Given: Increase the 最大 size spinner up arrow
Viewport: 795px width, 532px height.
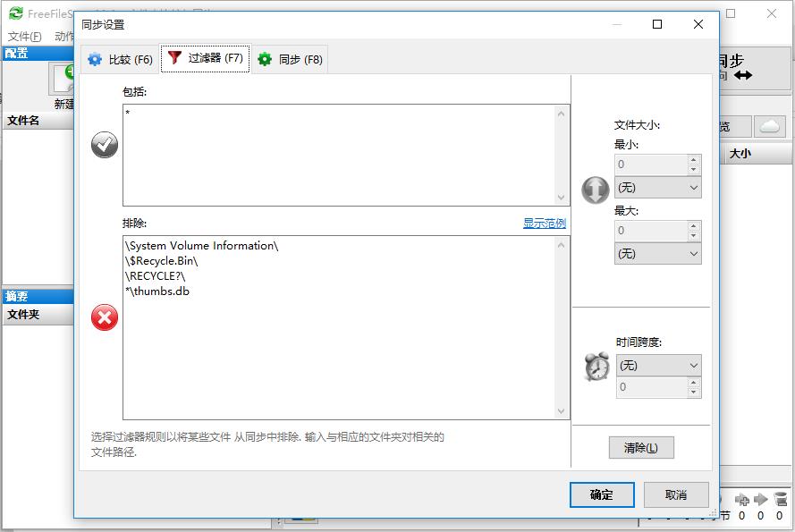Looking at the screenshot, I should click(694, 225).
